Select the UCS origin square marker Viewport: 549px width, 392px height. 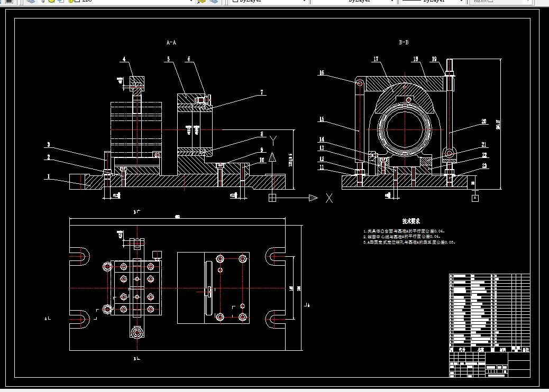point(272,198)
